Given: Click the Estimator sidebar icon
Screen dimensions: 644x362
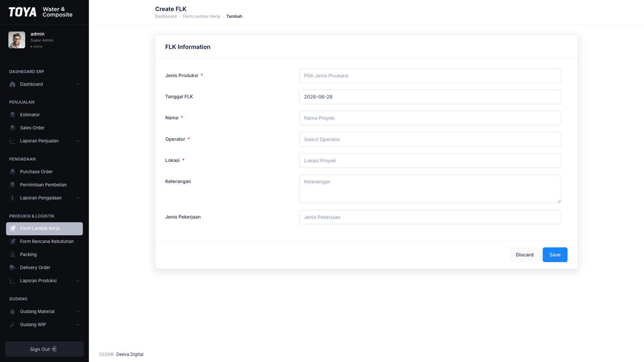Looking at the screenshot, I should pyautogui.click(x=12, y=115).
